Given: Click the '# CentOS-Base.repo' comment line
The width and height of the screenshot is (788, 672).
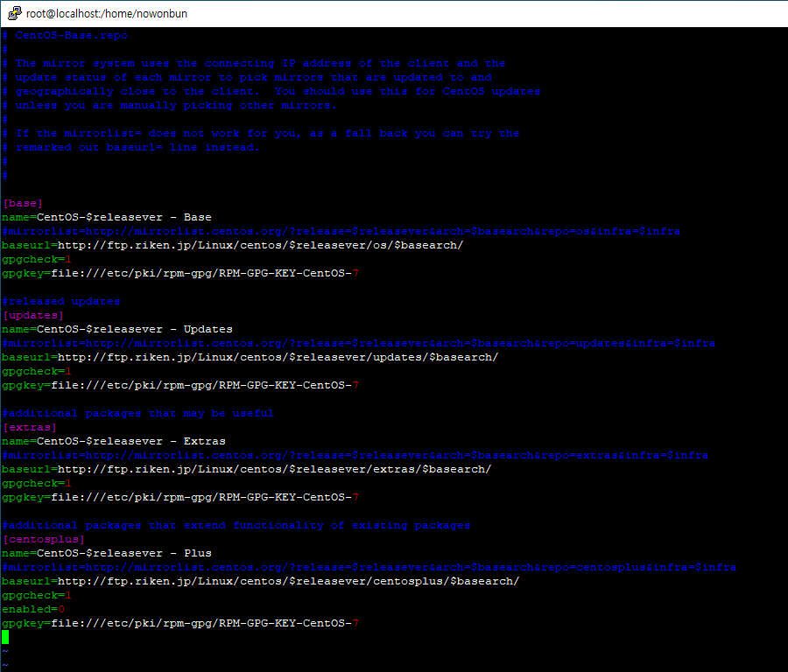Looking at the screenshot, I should click(65, 36).
